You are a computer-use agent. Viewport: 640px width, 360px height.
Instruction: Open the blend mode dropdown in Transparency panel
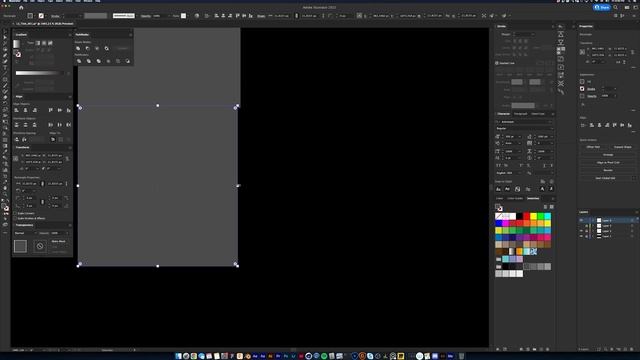pyautogui.click(x=25, y=233)
